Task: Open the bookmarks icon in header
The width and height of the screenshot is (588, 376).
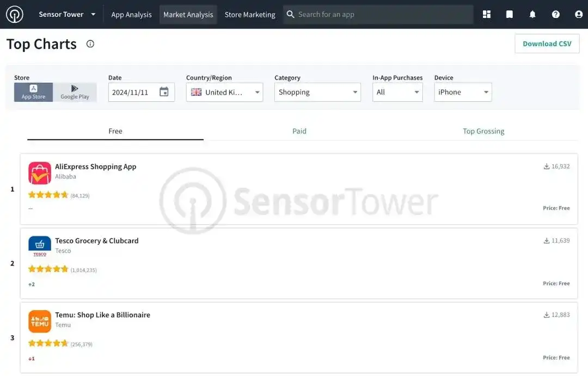Action: [x=509, y=14]
